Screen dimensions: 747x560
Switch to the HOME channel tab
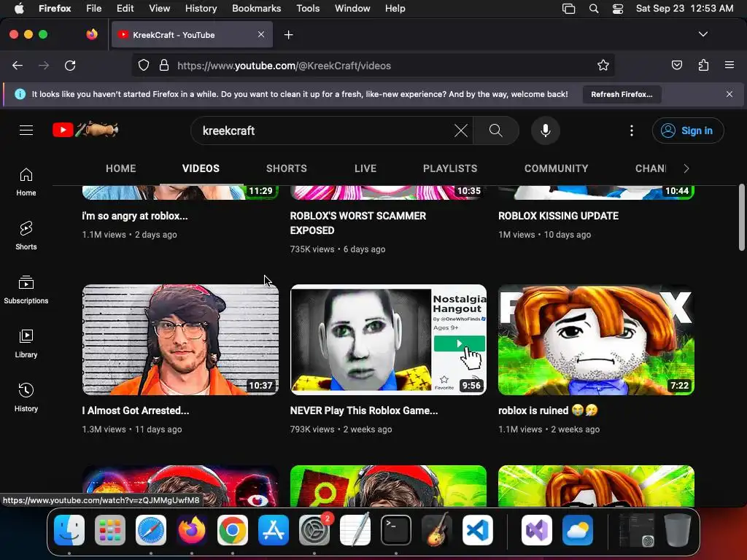click(x=120, y=168)
